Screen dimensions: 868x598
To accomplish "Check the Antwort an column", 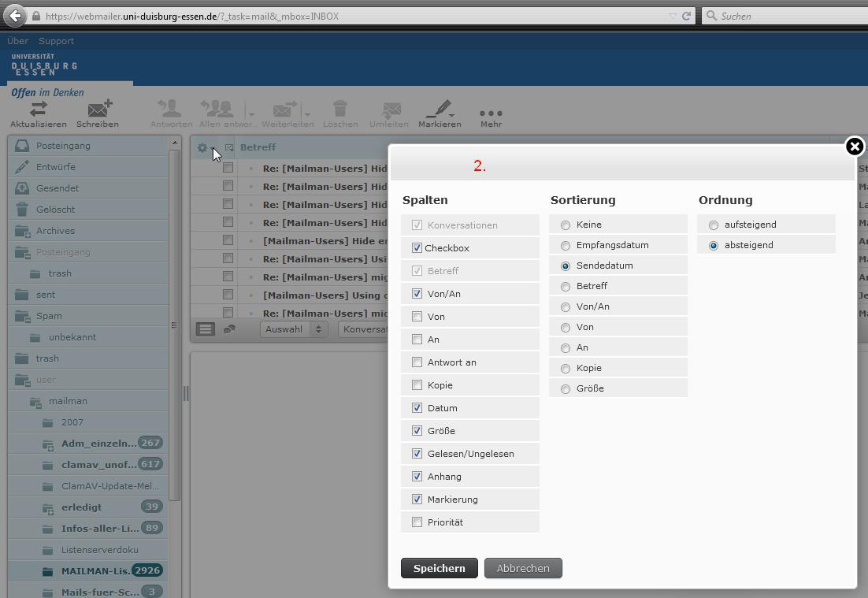I will coord(417,362).
